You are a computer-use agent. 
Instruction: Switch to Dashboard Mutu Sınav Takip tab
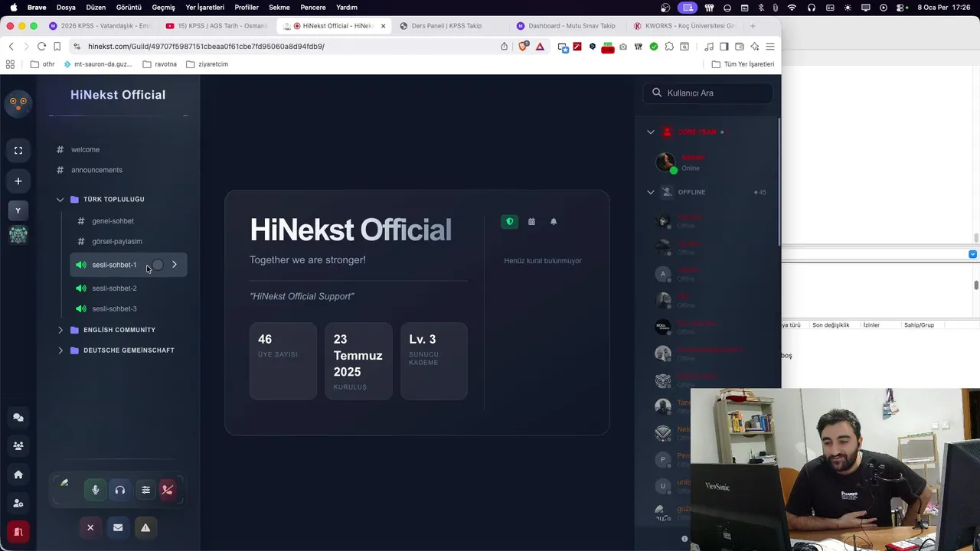(571, 26)
